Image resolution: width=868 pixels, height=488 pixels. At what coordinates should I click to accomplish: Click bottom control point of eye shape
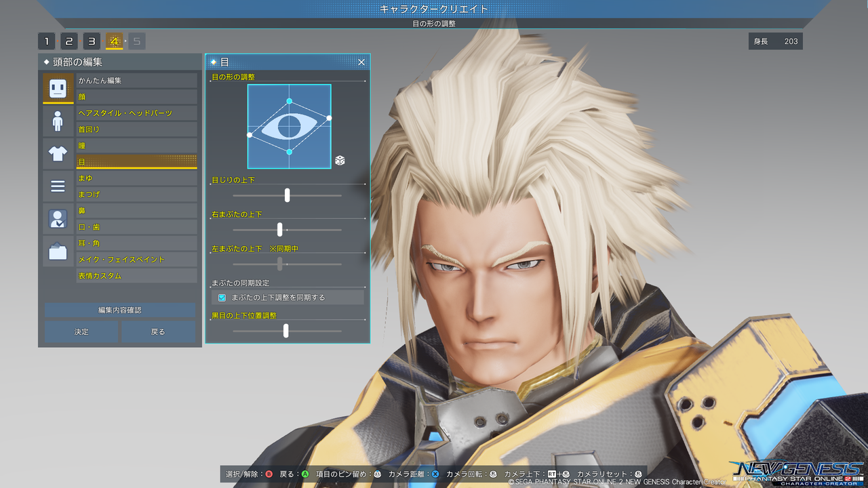[290, 152]
